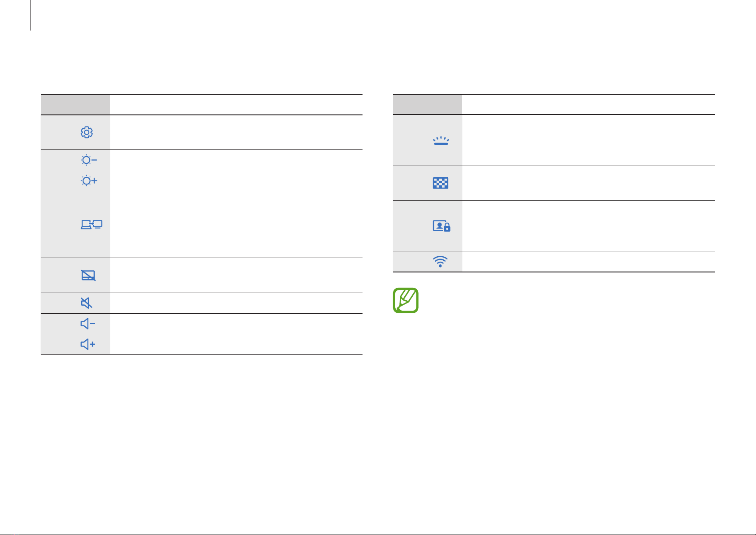Click the volume up speaker icon
The width and height of the screenshot is (756, 535).
tap(88, 344)
